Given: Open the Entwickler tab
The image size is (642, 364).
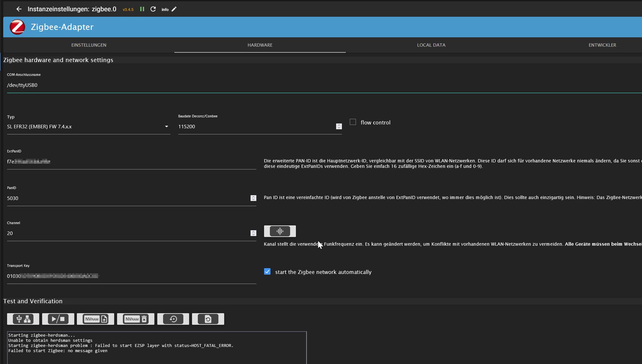Looking at the screenshot, I should 602,45.
